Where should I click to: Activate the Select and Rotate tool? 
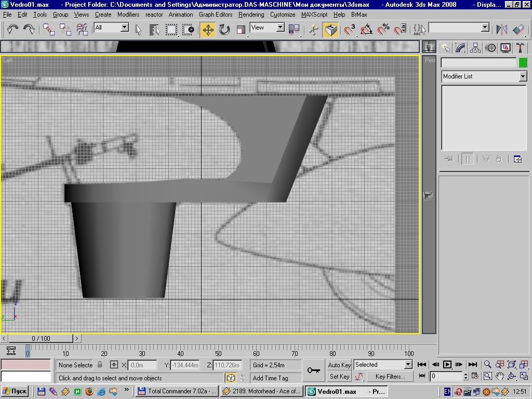[x=224, y=30]
